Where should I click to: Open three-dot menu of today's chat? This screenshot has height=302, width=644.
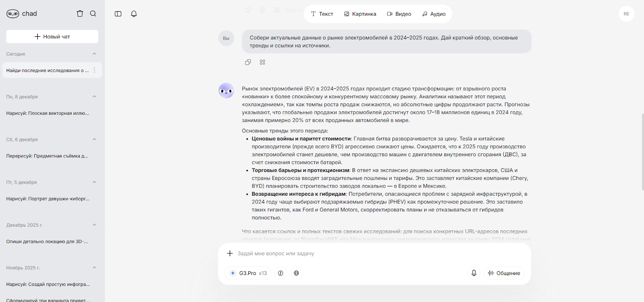(x=95, y=70)
